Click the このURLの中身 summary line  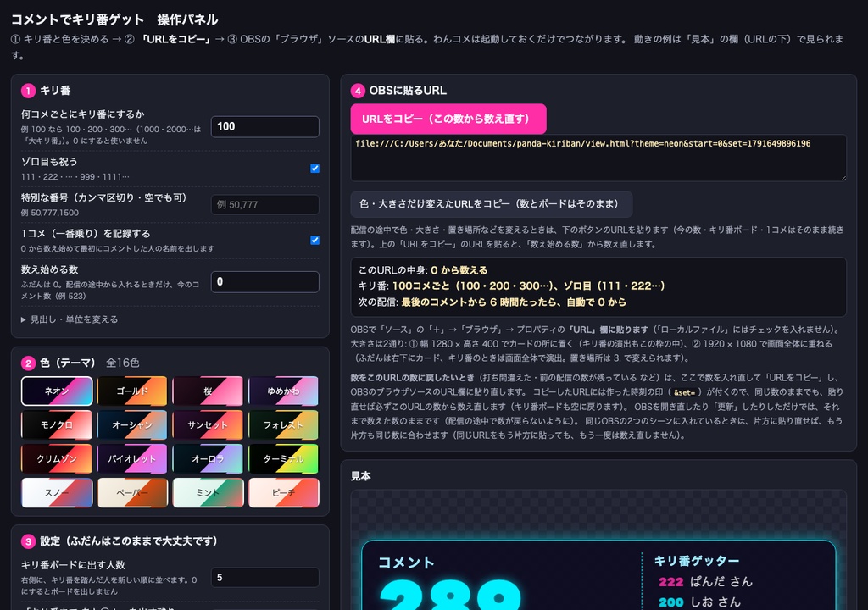(x=423, y=270)
